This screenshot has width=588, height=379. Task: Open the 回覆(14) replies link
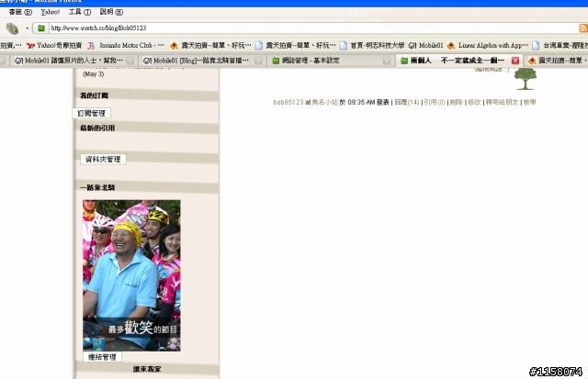(407, 102)
